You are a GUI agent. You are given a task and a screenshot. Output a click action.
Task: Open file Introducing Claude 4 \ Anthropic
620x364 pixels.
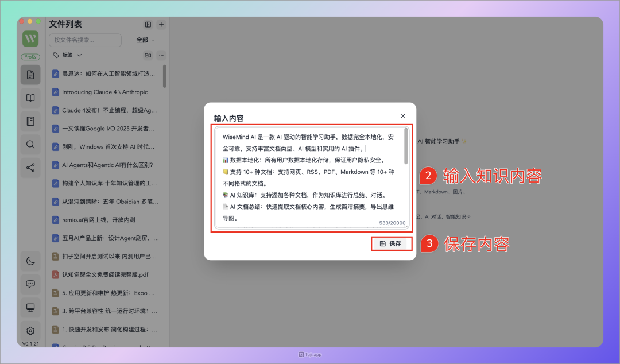pos(104,92)
